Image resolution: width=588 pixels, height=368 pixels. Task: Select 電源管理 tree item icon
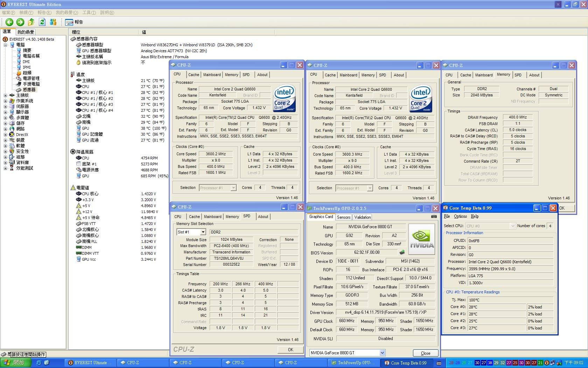point(19,79)
